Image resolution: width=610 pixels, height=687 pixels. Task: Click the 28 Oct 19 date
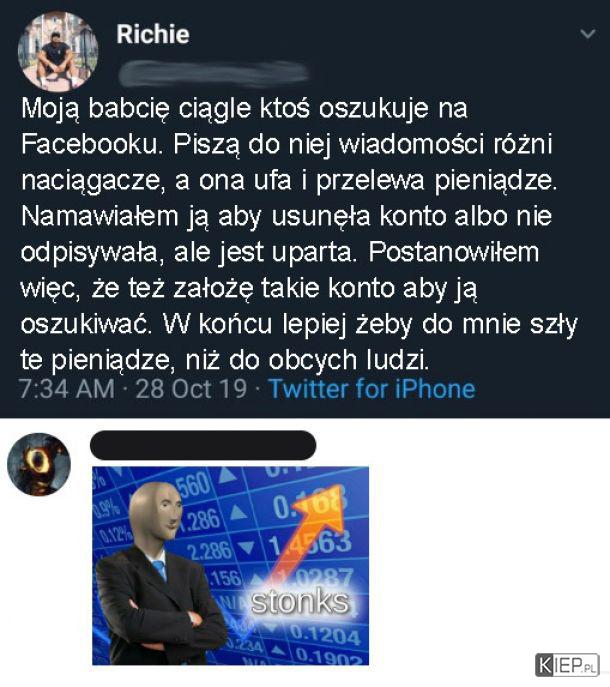pyautogui.click(x=192, y=389)
